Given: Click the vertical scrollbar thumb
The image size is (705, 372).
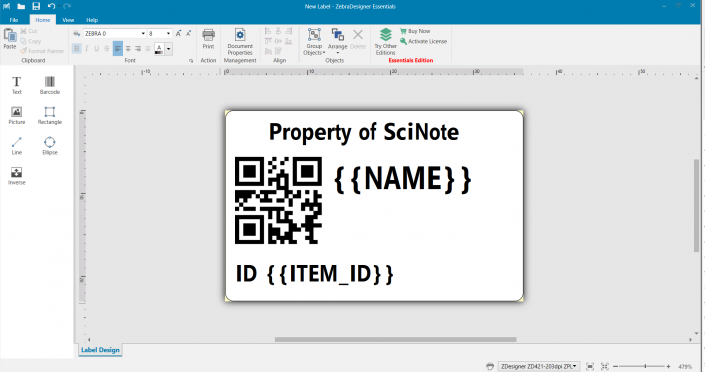Looking at the screenshot, I should pos(697,206).
